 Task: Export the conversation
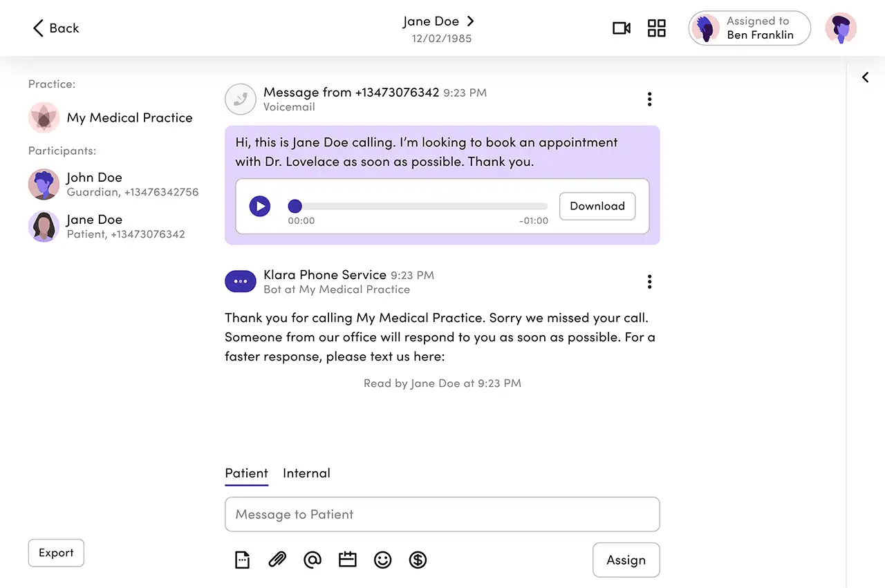point(56,553)
